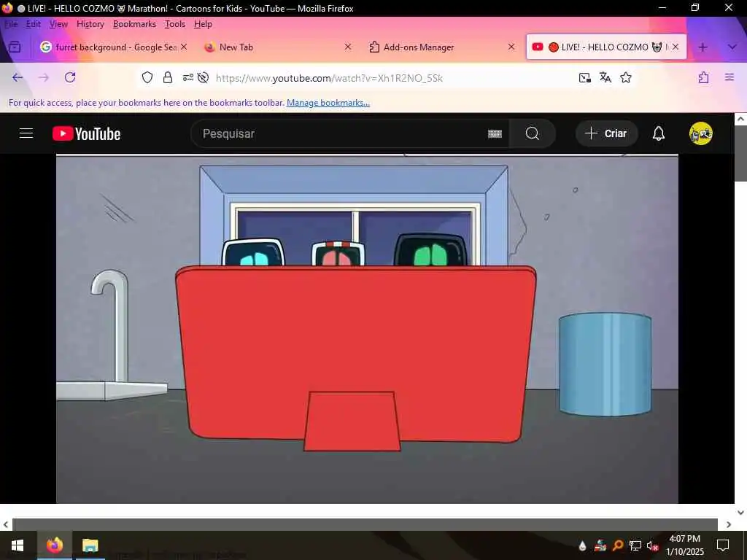Close the New Tab tab
Image resolution: width=747 pixels, height=560 pixels.
(x=348, y=47)
